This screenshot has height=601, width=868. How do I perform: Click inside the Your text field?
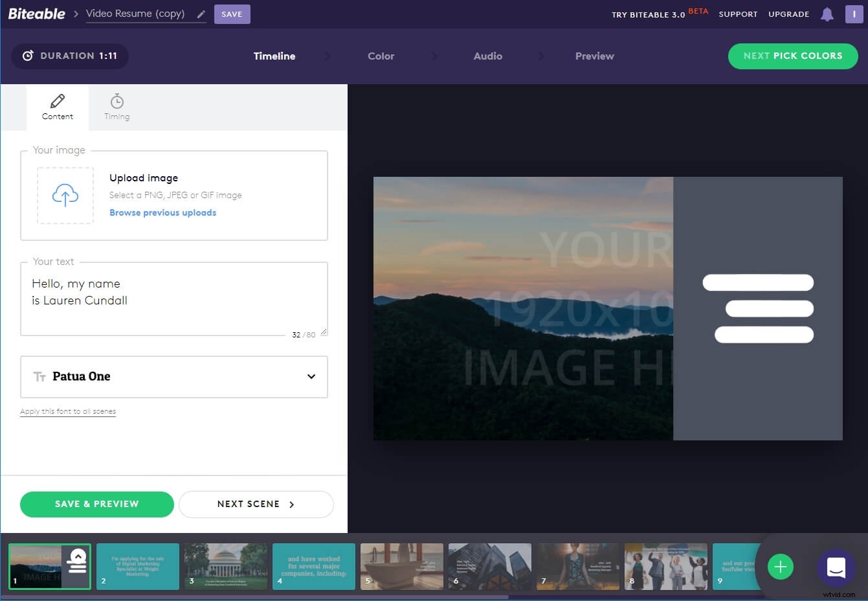tap(173, 298)
